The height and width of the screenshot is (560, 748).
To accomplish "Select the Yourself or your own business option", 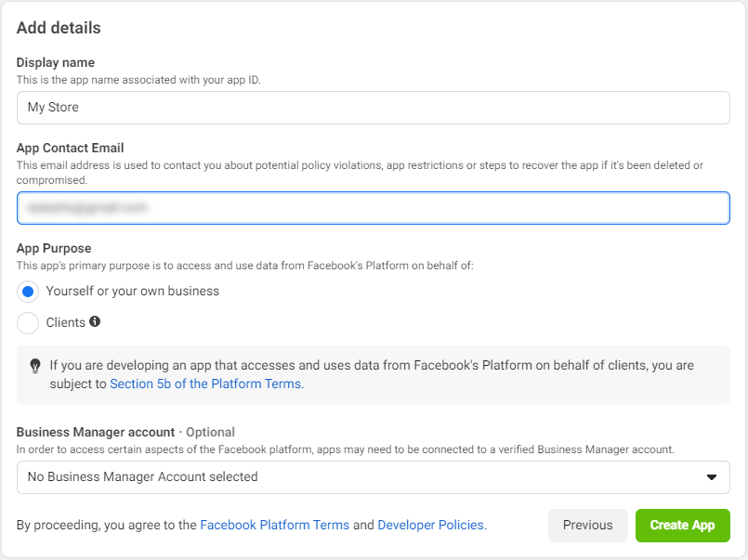I will point(28,292).
